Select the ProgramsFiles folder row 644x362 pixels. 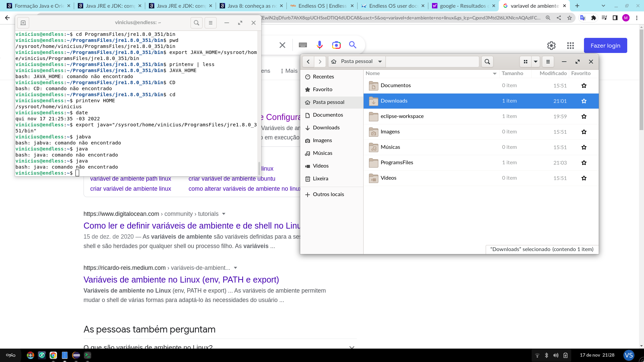tap(481, 163)
